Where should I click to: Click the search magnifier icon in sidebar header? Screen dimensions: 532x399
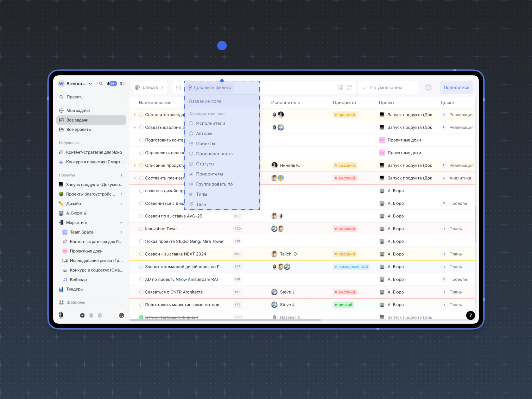point(101,84)
